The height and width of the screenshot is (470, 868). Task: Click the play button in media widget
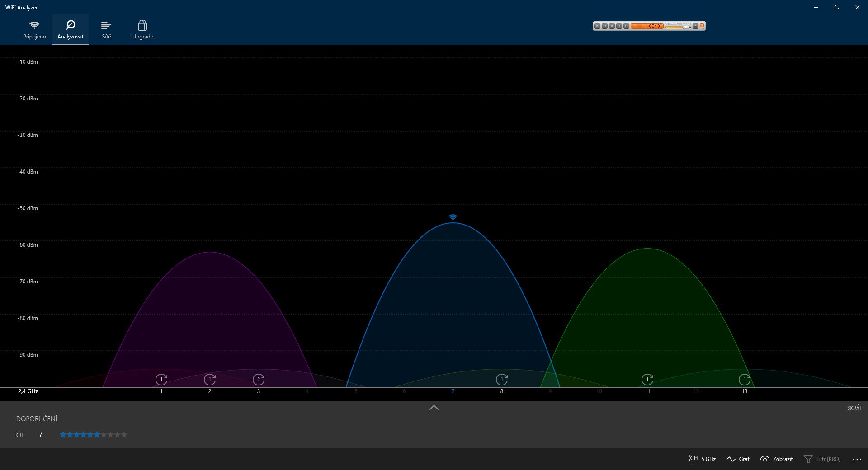tap(597, 26)
